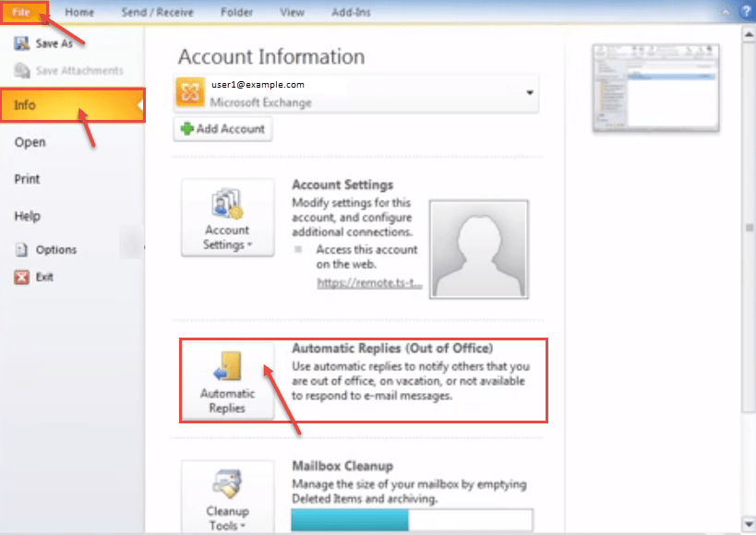Viewport: 756px width, 535px height.
Task: Click the Help question mark icon
Action: click(x=746, y=11)
